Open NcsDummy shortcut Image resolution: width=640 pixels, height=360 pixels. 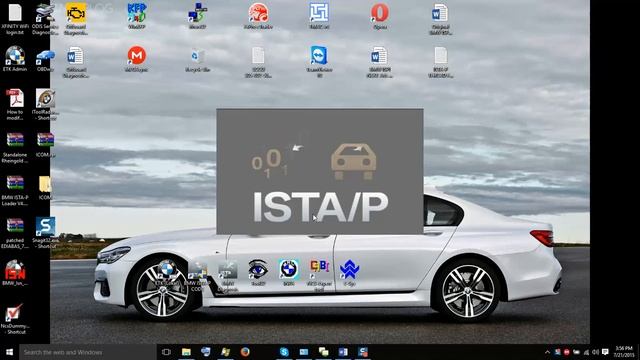(15, 319)
